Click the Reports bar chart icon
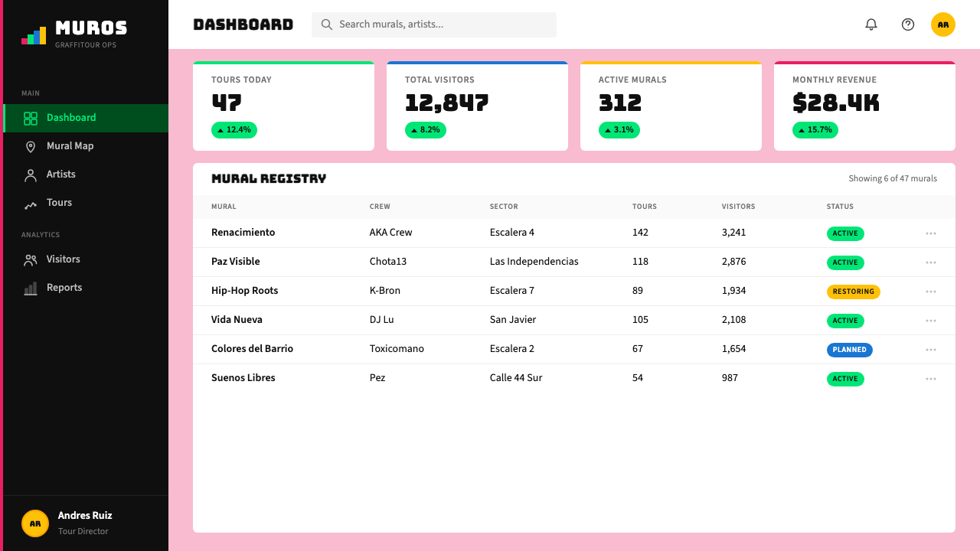The height and width of the screenshot is (551, 980). 31,288
